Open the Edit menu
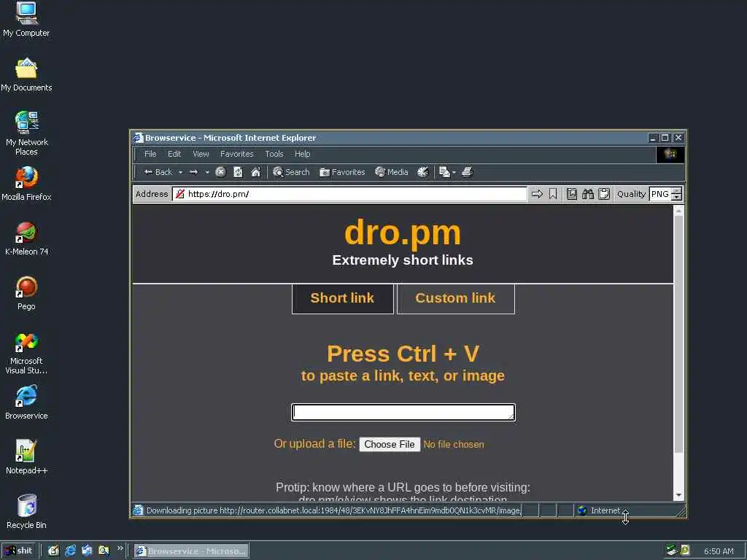Viewport: 747px width, 560px height. [174, 154]
